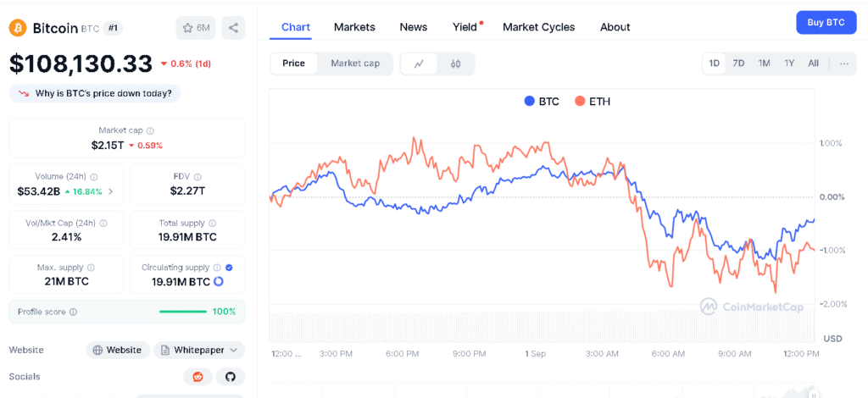This screenshot has width=868, height=398.
Task: Click the $108,130.33 price value
Action: point(81,64)
